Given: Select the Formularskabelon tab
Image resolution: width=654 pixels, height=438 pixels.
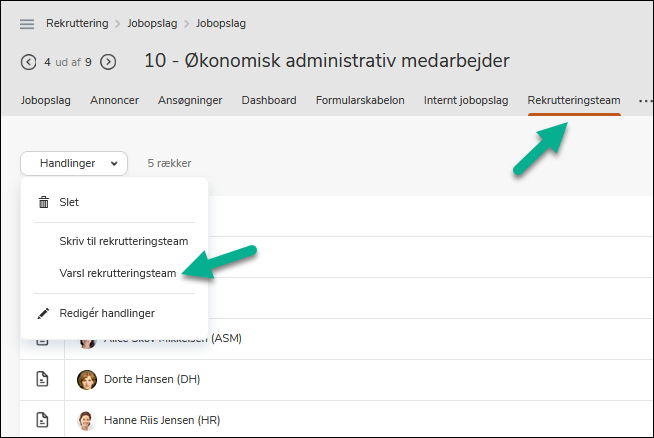Looking at the screenshot, I should click(360, 100).
